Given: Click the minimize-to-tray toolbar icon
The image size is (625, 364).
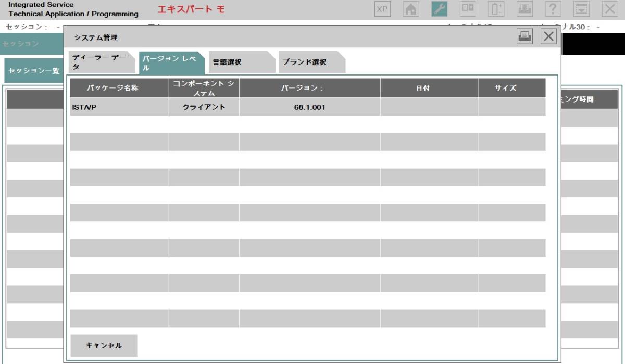Looking at the screenshot, I should 581,9.
